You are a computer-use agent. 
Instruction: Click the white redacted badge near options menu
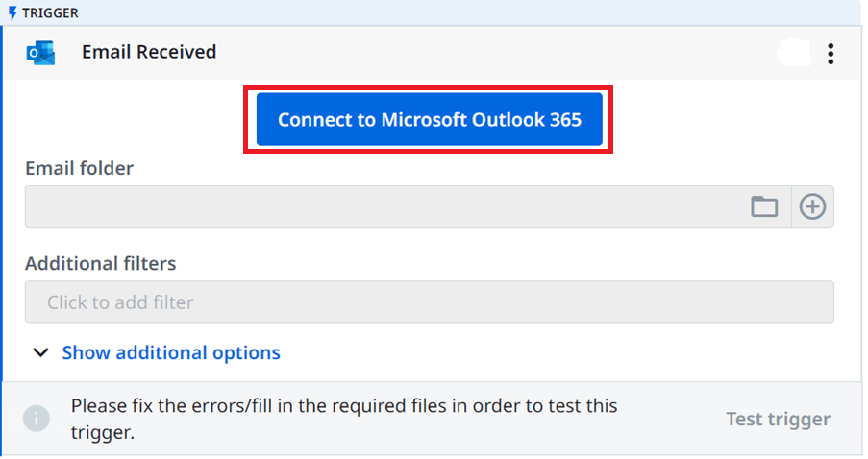(x=794, y=53)
